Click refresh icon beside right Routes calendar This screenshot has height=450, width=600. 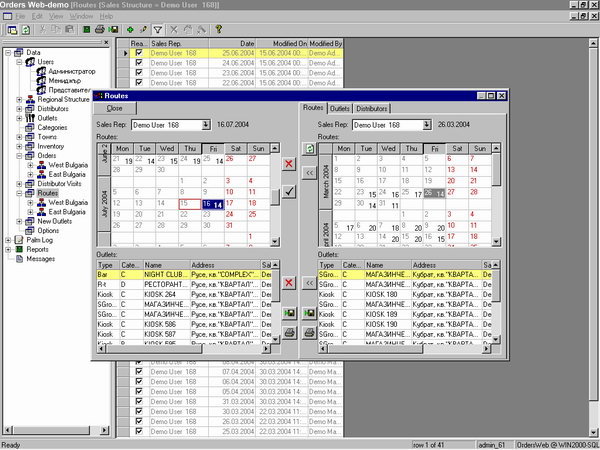point(310,149)
